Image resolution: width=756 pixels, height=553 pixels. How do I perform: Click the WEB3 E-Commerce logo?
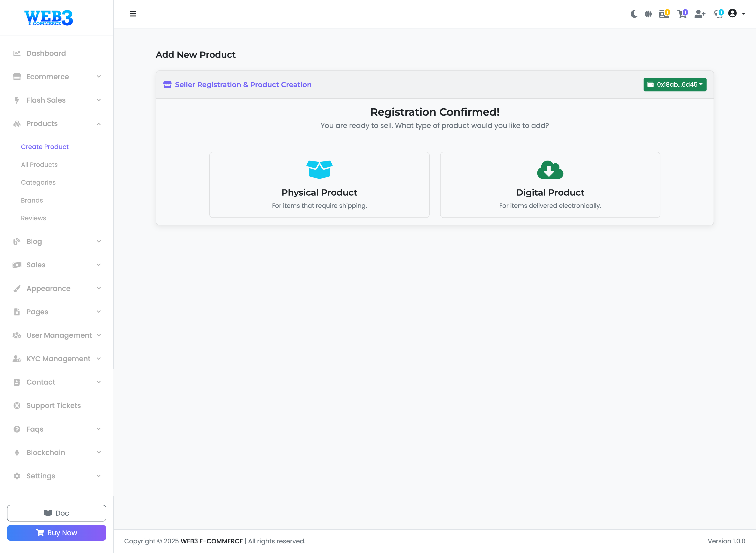[x=49, y=18]
